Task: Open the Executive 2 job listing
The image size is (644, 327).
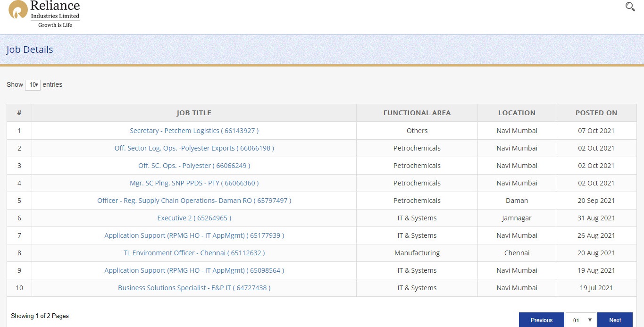Action: click(194, 218)
